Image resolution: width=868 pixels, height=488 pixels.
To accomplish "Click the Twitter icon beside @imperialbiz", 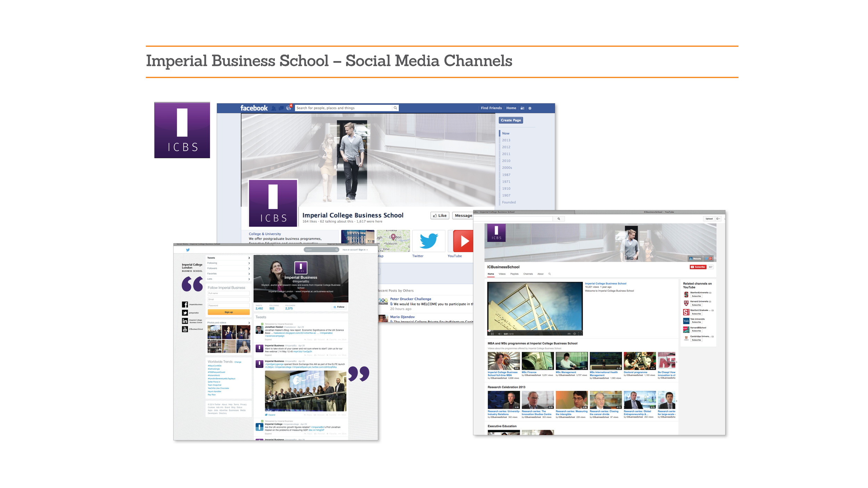I will 185,313.
